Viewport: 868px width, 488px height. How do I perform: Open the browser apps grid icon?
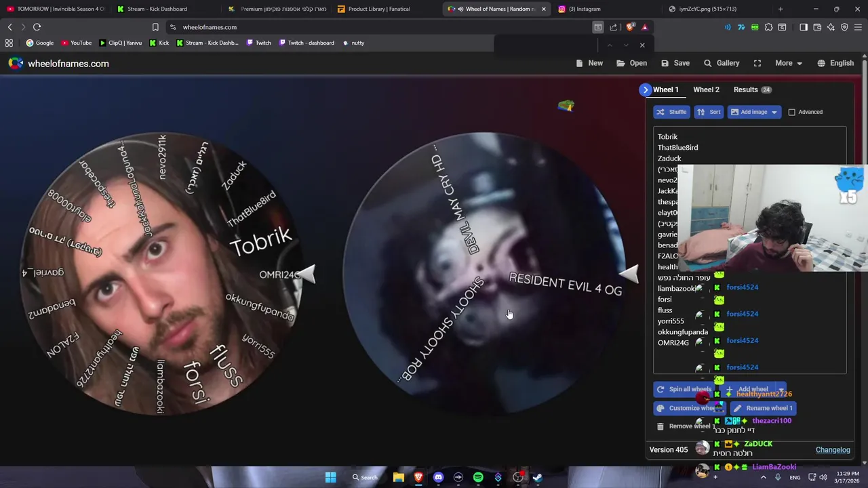pyautogui.click(x=9, y=43)
